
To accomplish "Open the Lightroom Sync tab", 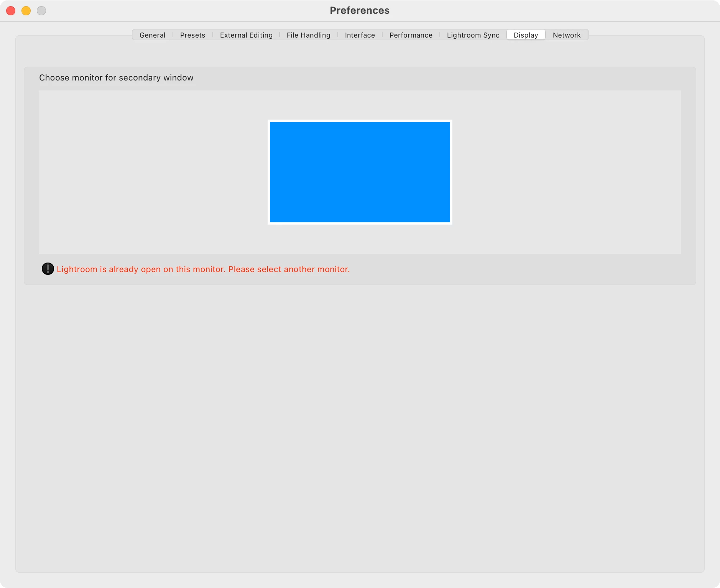I will point(473,35).
